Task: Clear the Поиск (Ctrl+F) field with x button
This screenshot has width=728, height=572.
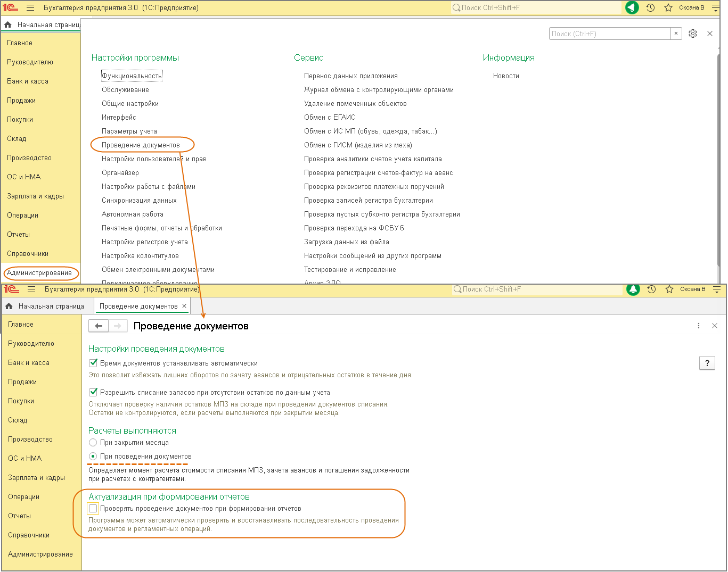Action: click(676, 34)
